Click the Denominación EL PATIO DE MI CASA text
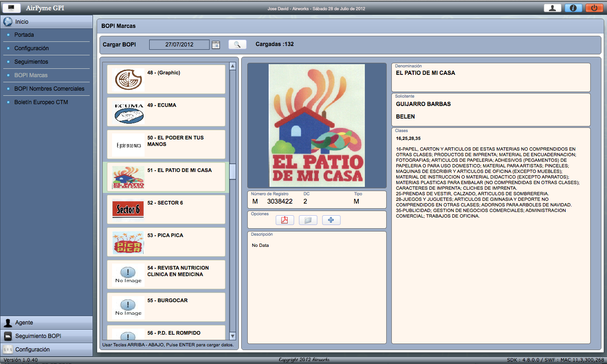The height and width of the screenshot is (364, 607). (425, 73)
